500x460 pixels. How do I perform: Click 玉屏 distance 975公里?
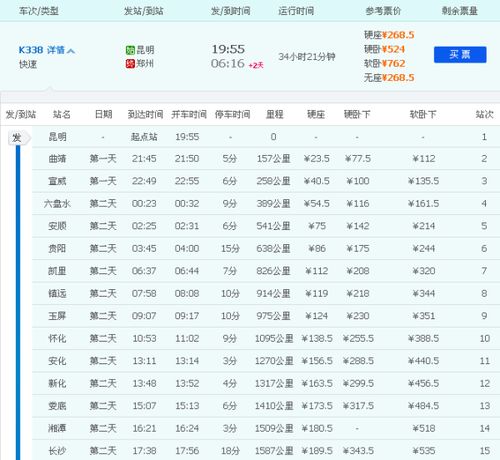(x=273, y=316)
